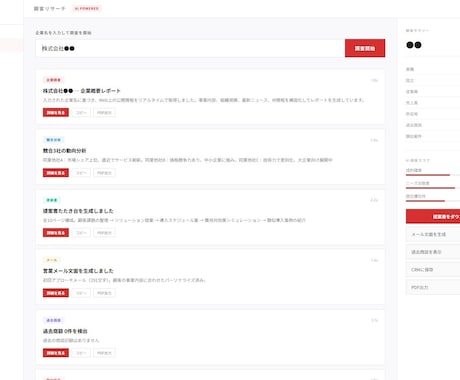Click the title 競合3社の動向分析
Screen dimensions: 460x380
(64, 151)
